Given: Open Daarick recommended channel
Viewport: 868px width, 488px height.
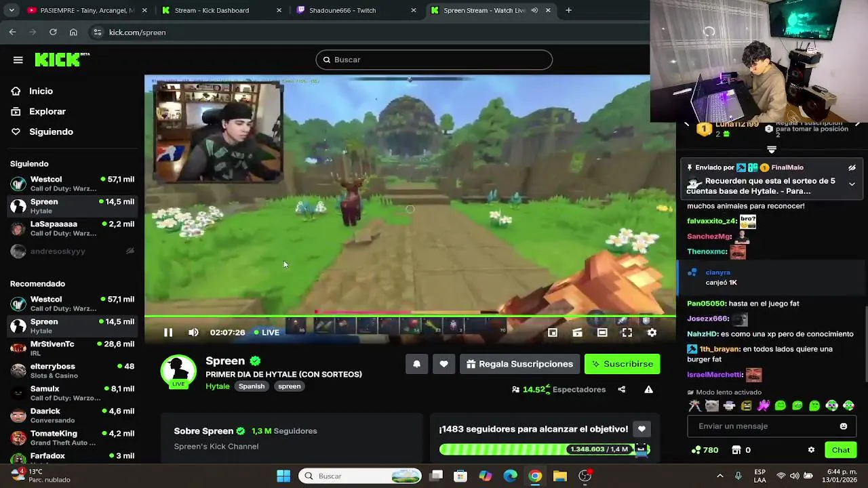Looking at the screenshot, I should [x=73, y=415].
